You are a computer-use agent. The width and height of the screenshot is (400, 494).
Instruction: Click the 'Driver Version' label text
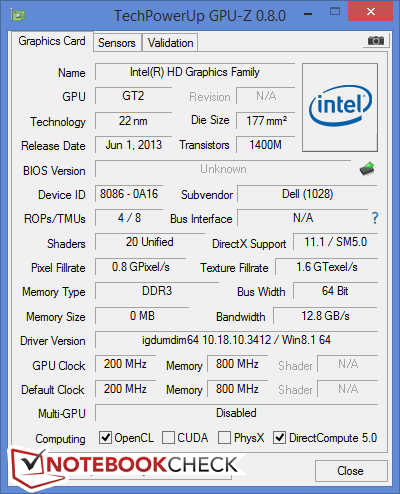pyautogui.click(x=53, y=341)
